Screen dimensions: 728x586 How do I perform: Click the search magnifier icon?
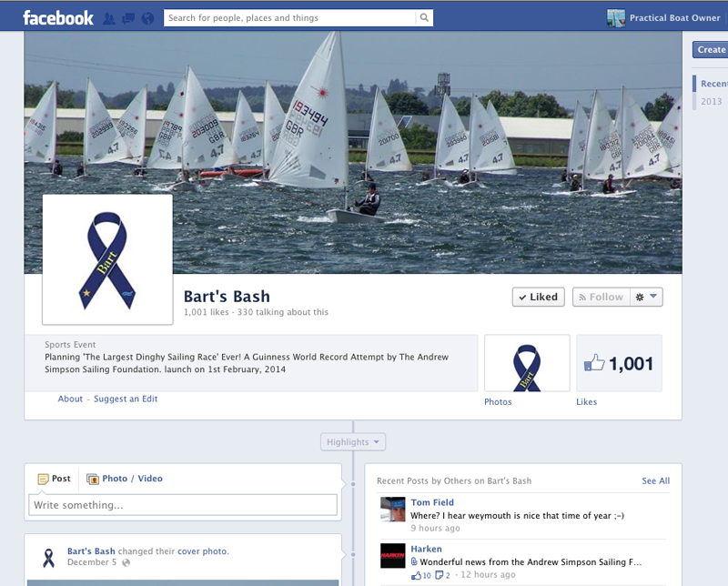(423, 18)
